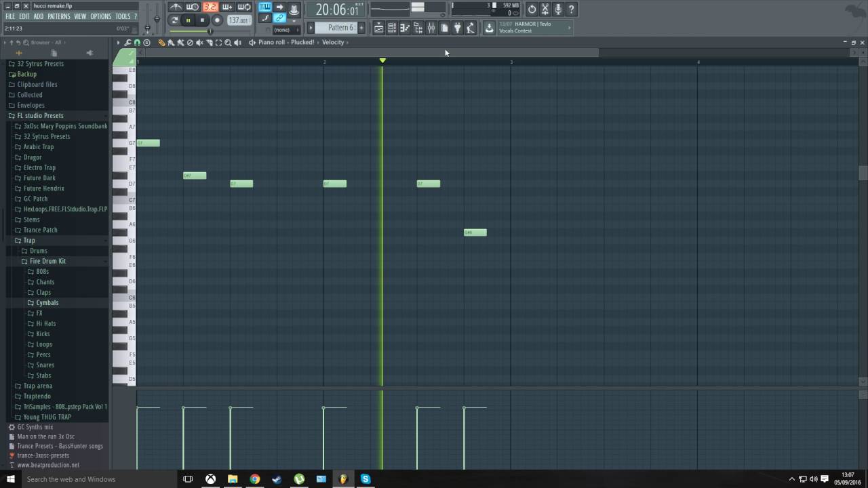Open the piano roll wrench tools menu
Image resolution: width=868 pixels, height=488 pixels.
[x=127, y=43]
